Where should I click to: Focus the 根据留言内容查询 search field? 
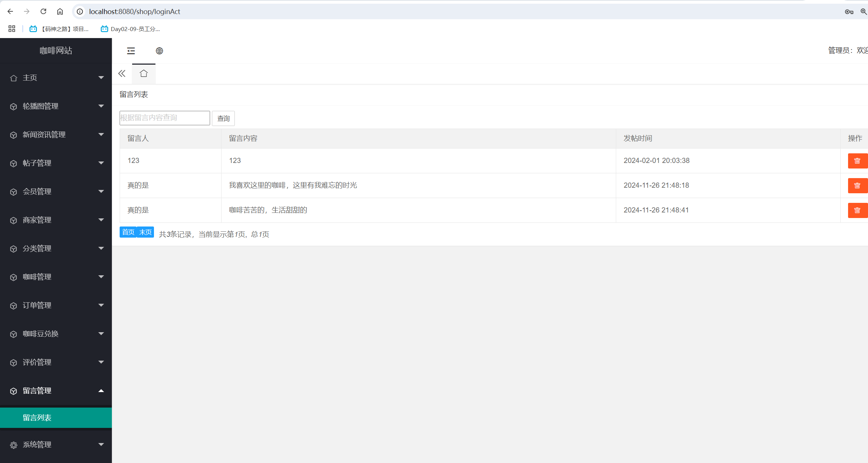click(165, 118)
